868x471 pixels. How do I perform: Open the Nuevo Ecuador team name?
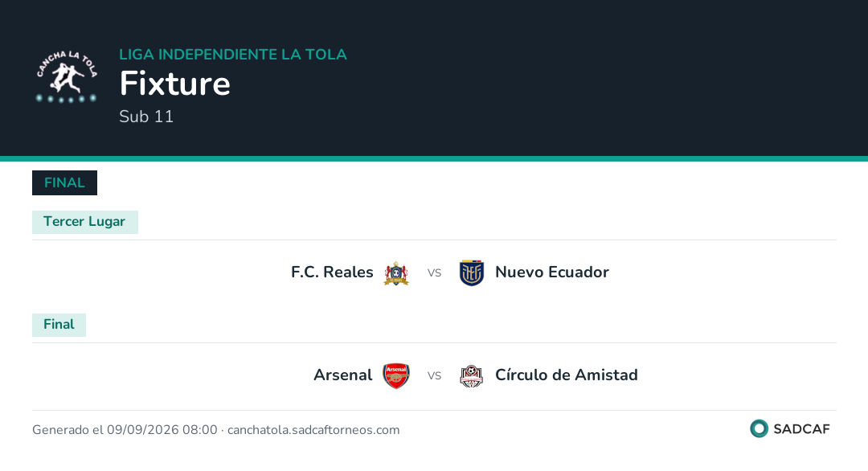tap(552, 272)
